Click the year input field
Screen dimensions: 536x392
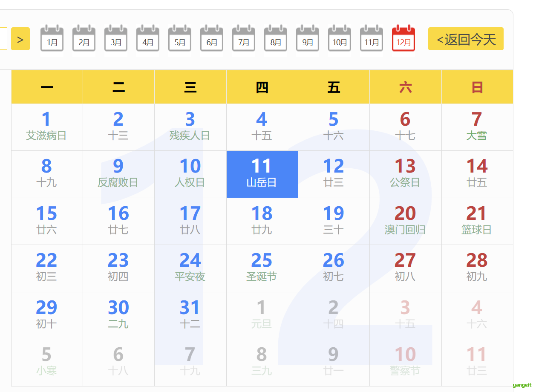3,39
